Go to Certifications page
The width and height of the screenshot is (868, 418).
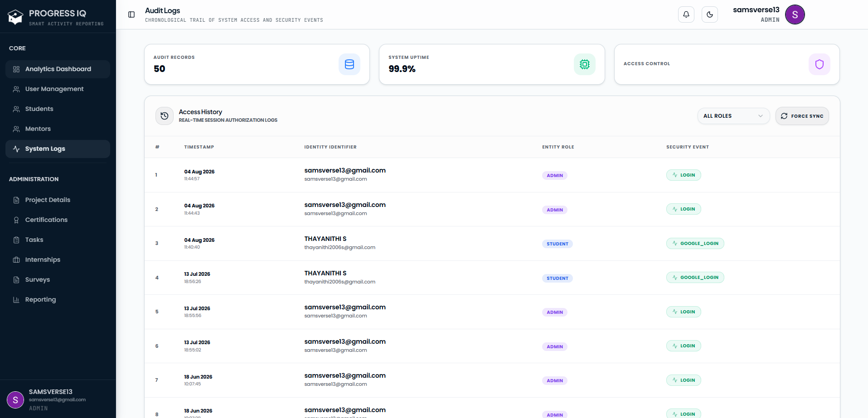click(58, 220)
